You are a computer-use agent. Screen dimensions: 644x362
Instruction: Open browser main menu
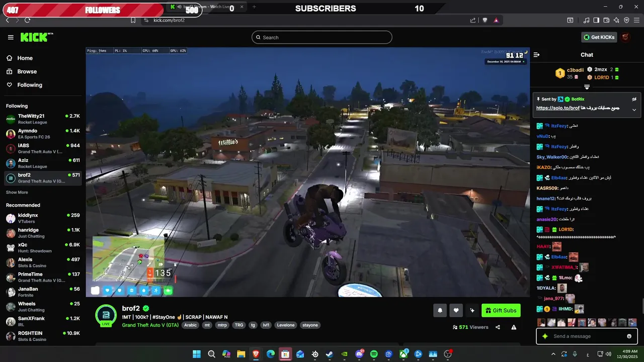(636, 20)
